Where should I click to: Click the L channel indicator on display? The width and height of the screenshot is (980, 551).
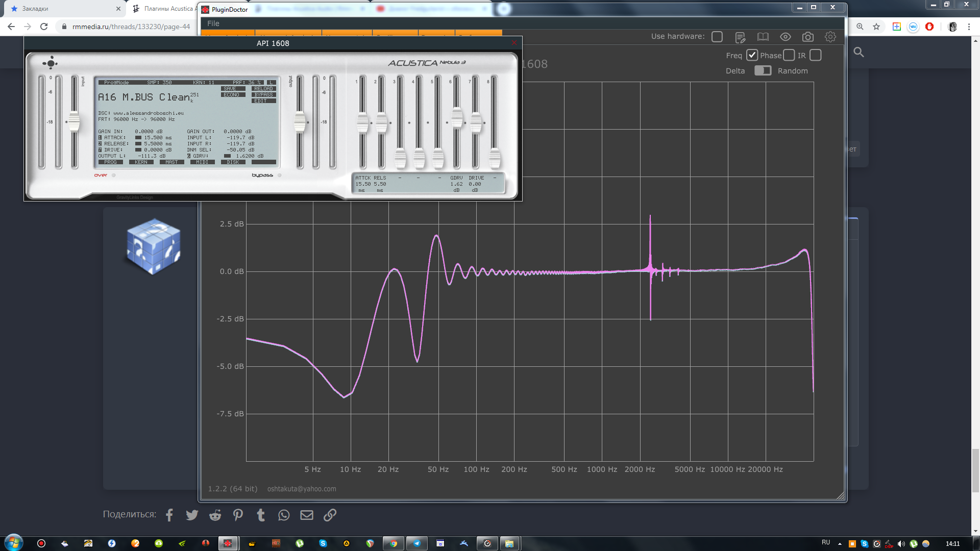(272, 83)
